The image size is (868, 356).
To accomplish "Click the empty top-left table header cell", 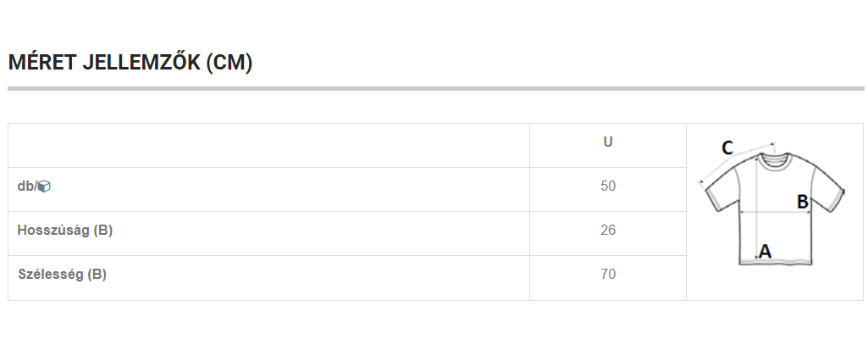I will pos(268,145).
